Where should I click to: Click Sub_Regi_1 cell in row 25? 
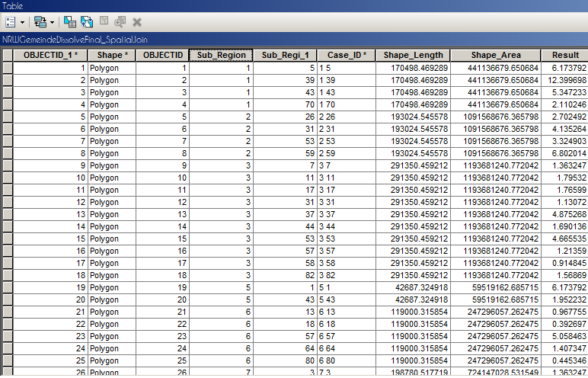(285, 360)
